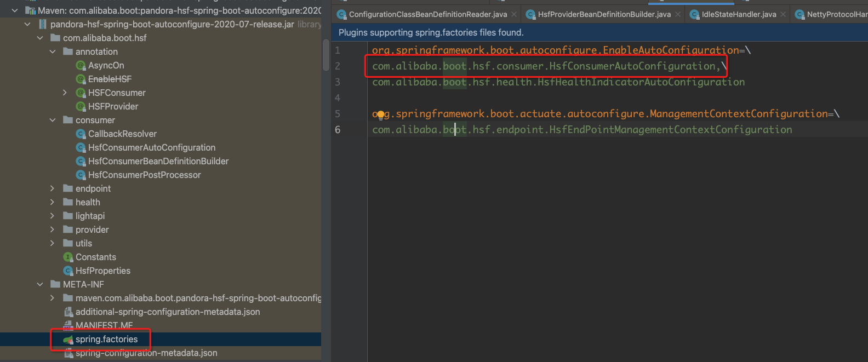
Task: Switch to IdleStateHandler.java tab
Action: pyautogui.click(x=738, y=14)
